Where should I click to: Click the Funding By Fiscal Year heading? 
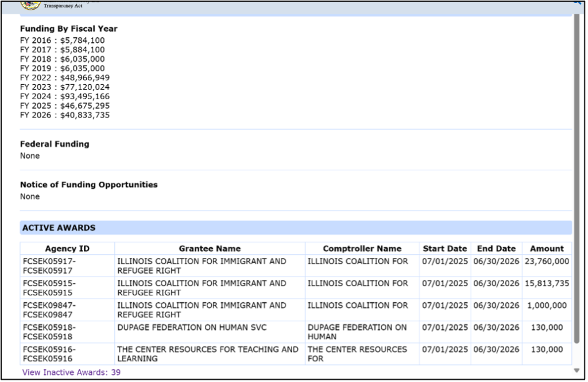[x=69, y=29]
